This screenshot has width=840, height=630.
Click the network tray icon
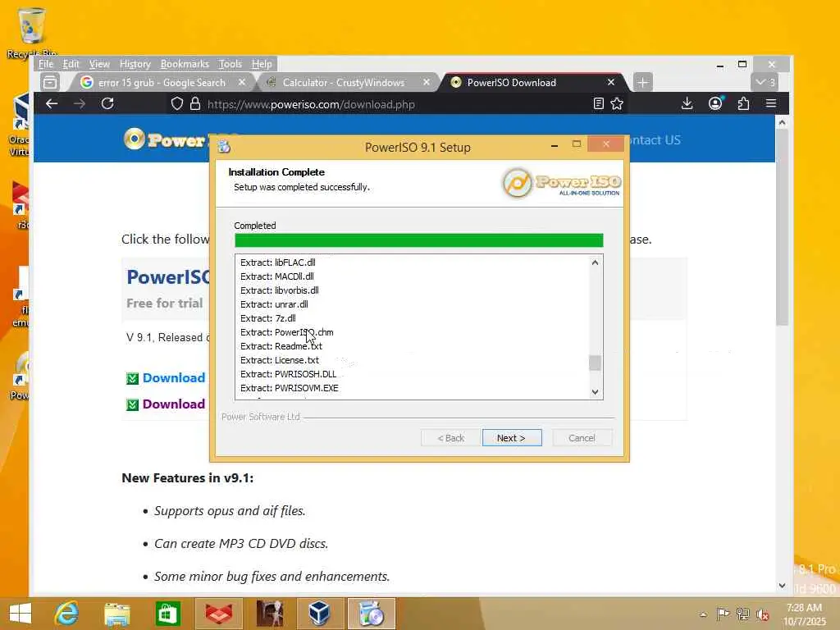click(x=742, y=614)
